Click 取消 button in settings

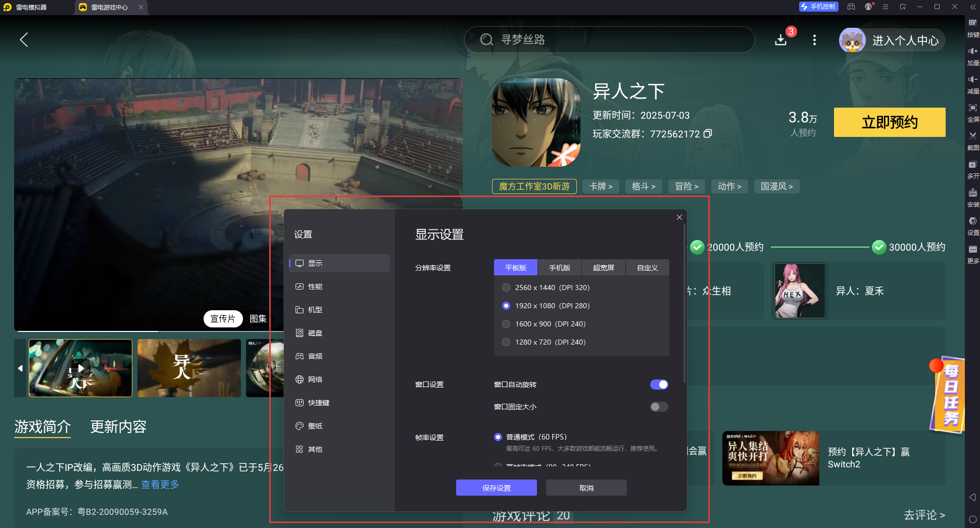point(586,488)
